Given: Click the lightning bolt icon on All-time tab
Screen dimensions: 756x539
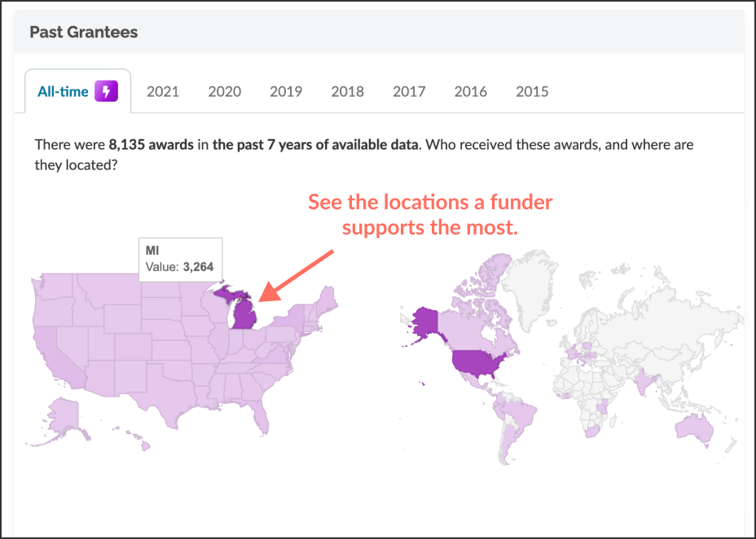Looking at the screenshot, I should coord(107,91).
